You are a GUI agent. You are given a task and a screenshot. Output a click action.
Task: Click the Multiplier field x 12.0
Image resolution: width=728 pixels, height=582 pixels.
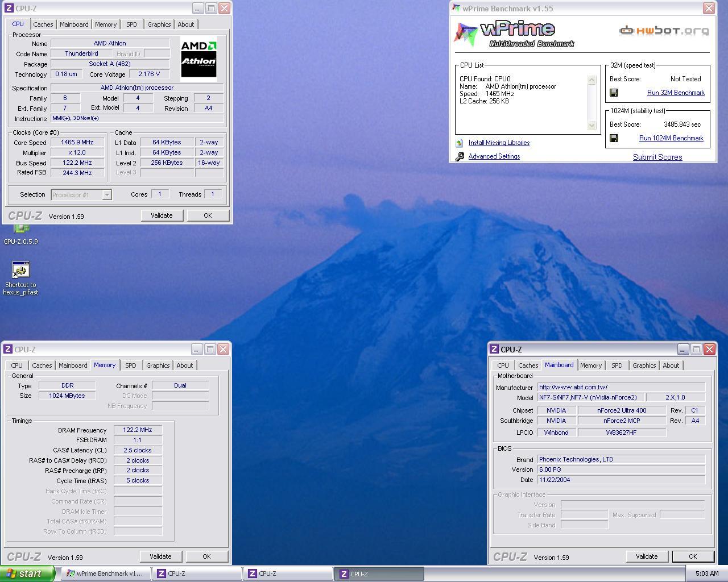(77, 153)
